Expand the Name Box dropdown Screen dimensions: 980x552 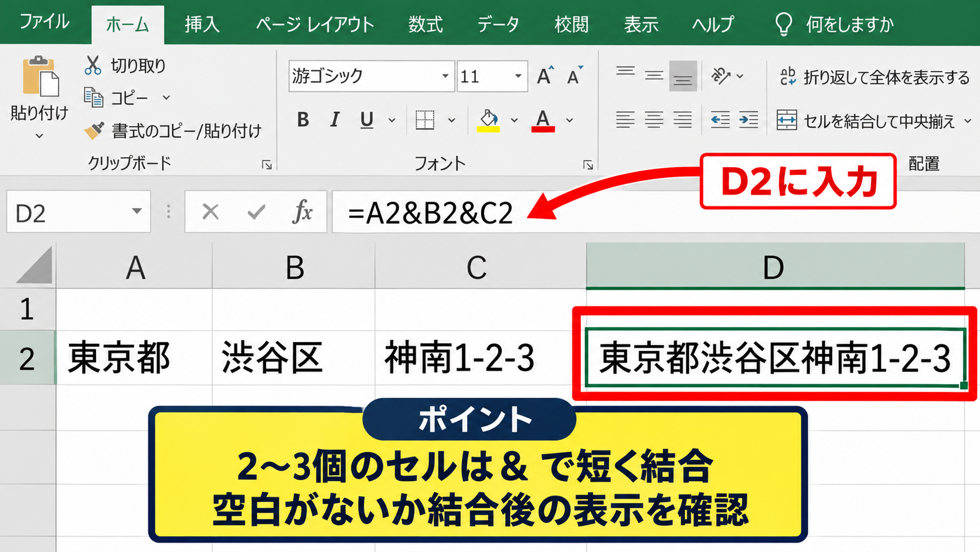137,211
